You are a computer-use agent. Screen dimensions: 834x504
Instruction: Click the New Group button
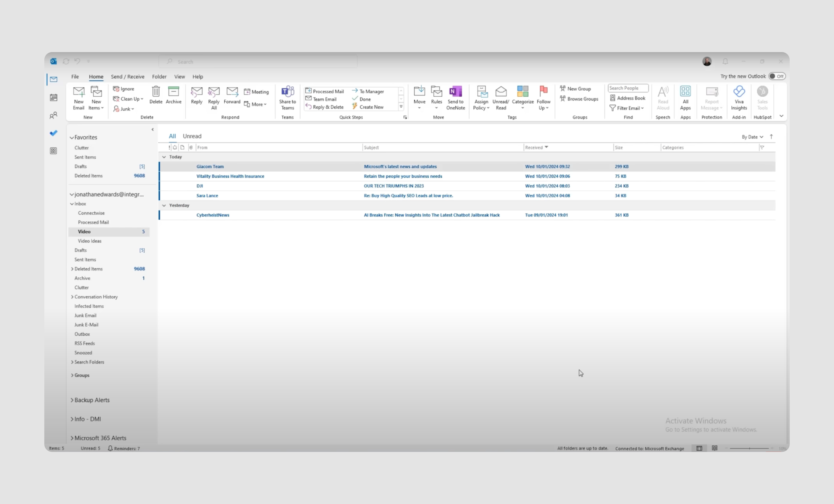[575, 89]
